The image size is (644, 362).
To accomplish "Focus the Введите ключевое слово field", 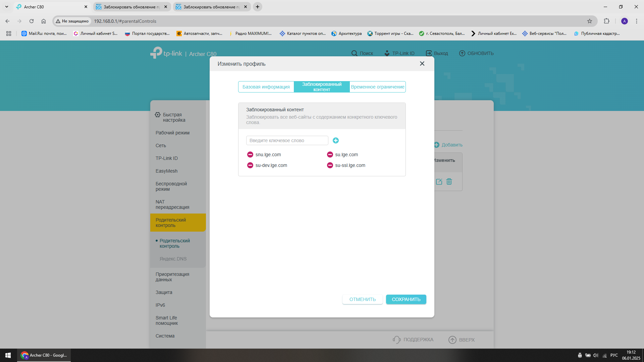I will (x=287, y=140).
